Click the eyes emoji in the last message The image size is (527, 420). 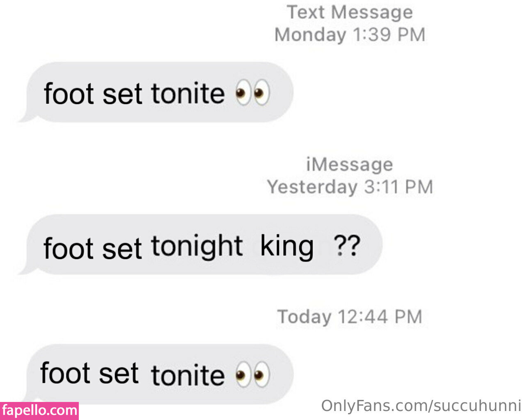pos(252,374)
